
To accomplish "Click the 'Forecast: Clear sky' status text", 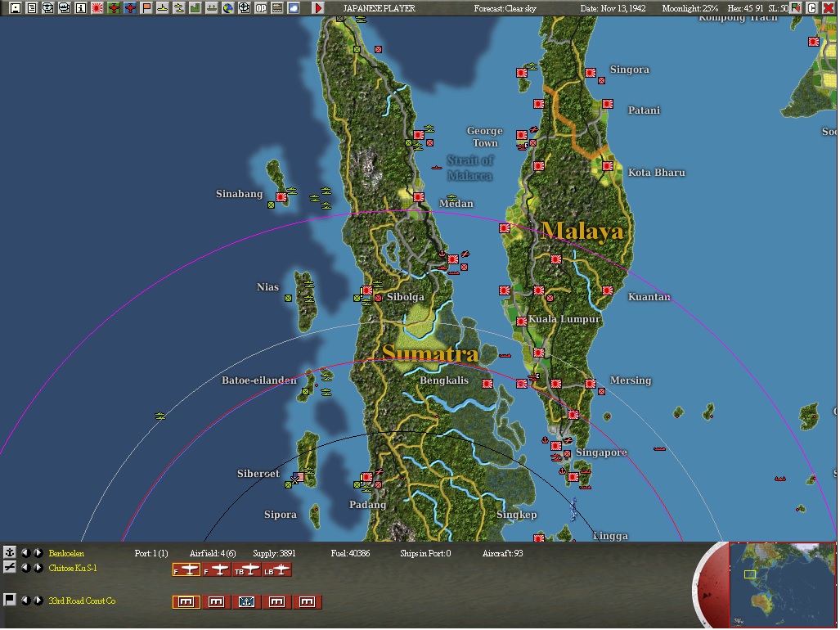I will [505, 8].
